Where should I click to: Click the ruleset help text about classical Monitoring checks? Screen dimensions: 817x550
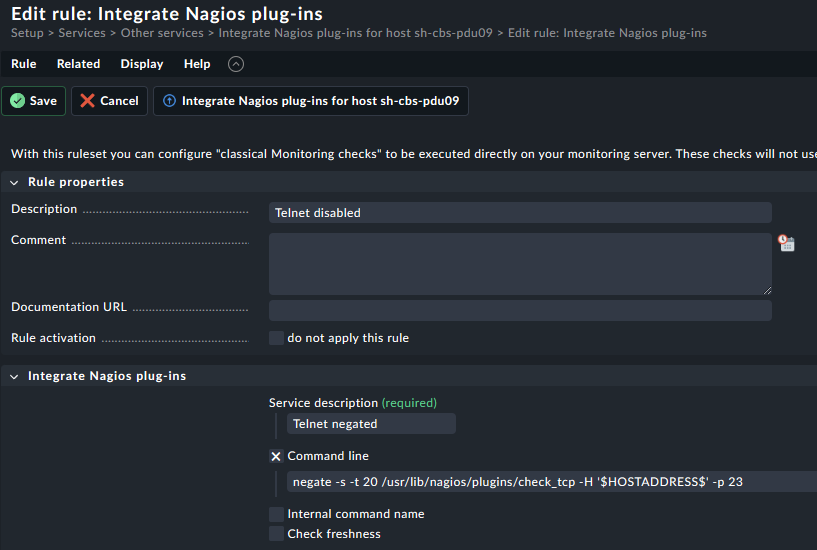tap(414, 154)
